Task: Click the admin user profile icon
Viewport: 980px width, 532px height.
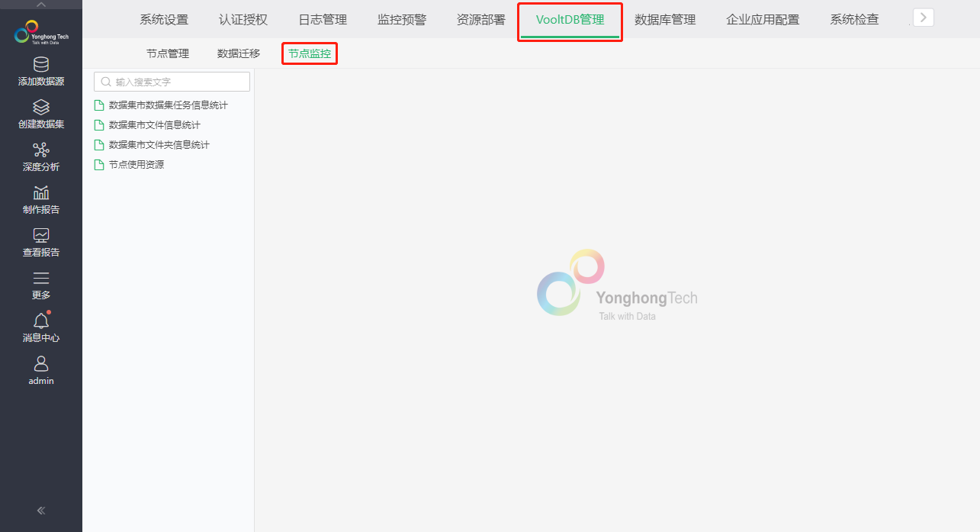Action: click(x=41, y=364)
